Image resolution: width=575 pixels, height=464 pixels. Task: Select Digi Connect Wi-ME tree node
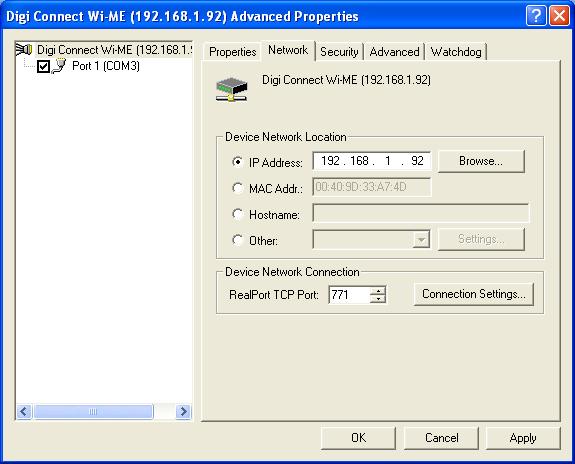[x=114, y=50]
